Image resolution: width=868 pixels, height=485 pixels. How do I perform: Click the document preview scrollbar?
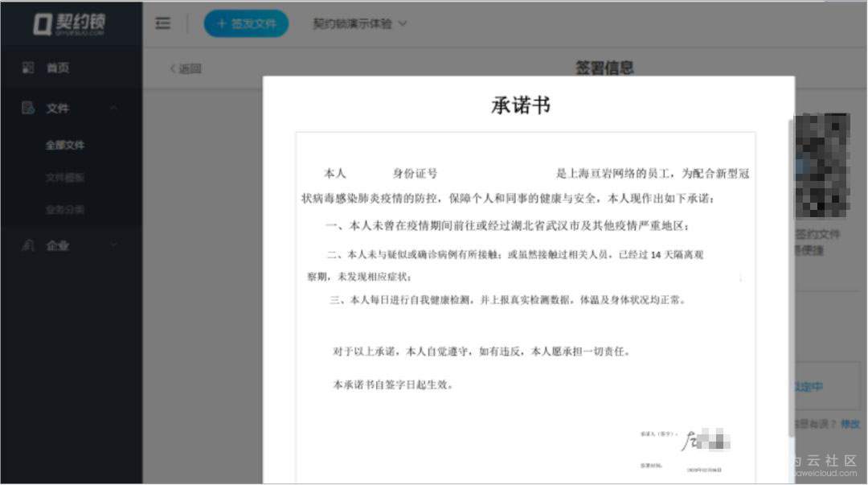(x=791, y=277)
